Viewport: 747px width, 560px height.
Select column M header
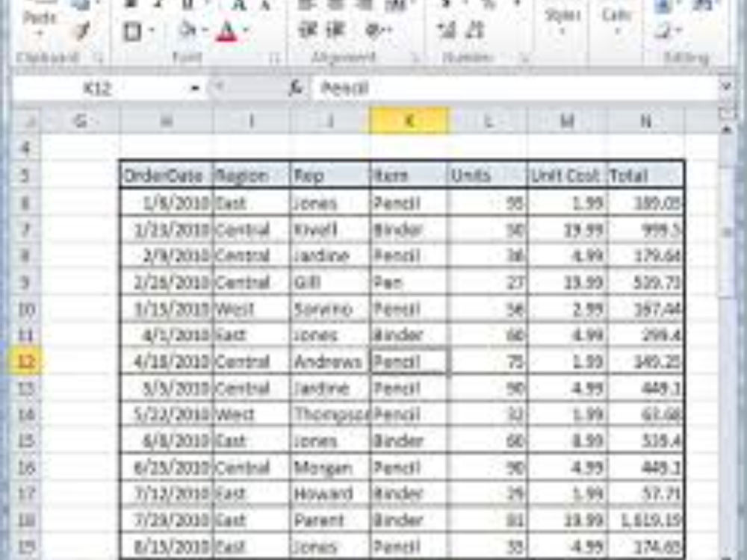[567, 121]
